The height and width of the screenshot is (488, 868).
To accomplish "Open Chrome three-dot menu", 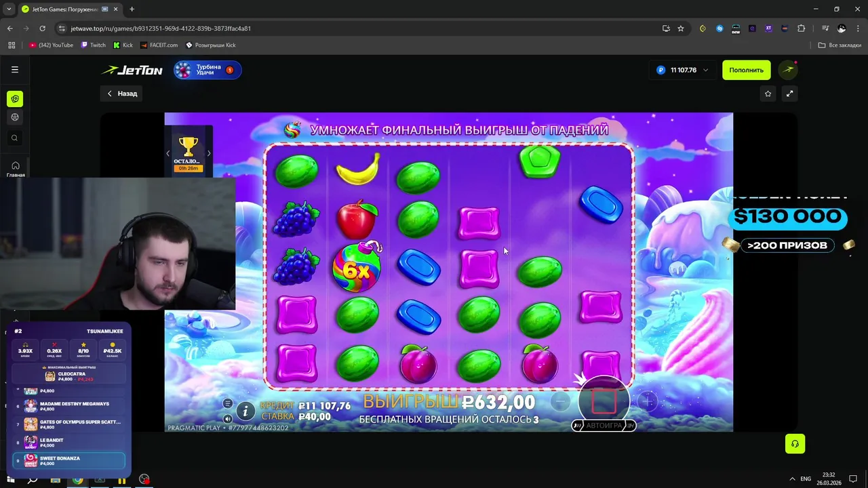I will coord(857,28).
